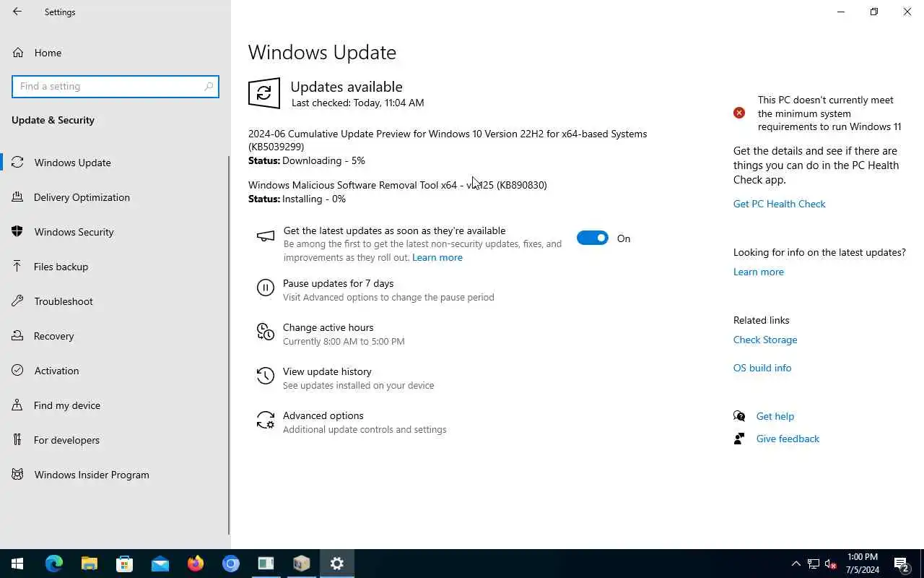Viewport: 924px width, 578px height.
Task: Click the Get help link
Action: click(775, 416)
